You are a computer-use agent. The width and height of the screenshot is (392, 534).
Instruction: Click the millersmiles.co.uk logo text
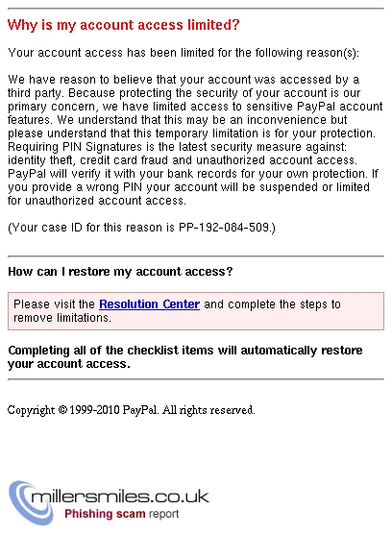point(120,497)
